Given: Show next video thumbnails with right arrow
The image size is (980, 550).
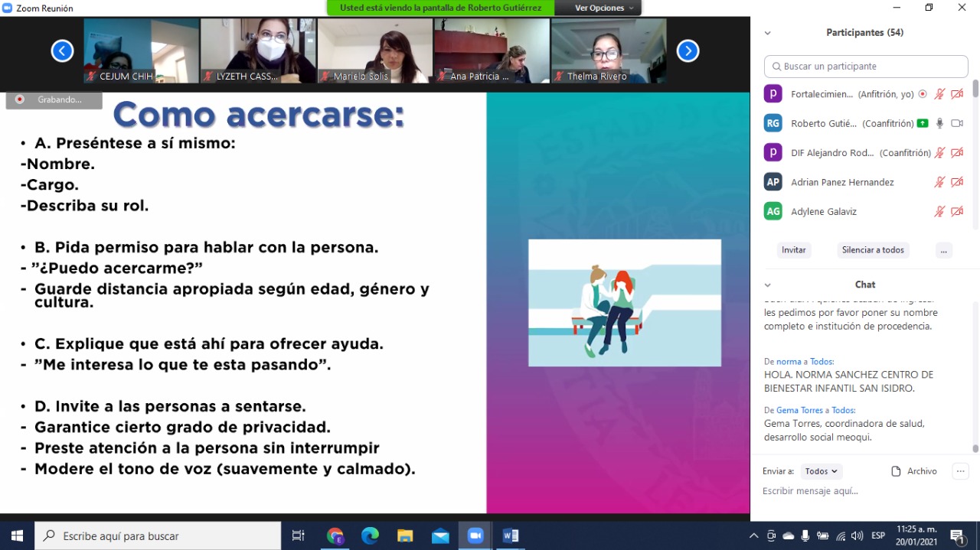Looking at the screenshot, I should [x=688, y=51].
